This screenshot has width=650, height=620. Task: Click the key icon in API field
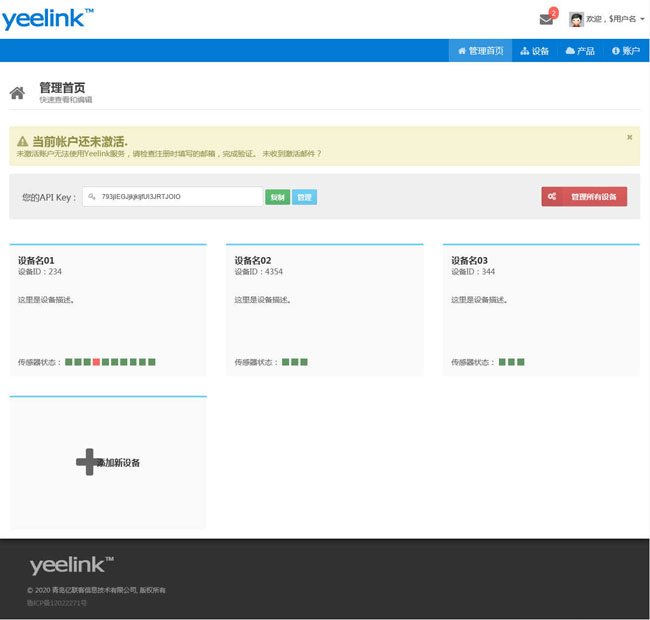tap(92, 196)
